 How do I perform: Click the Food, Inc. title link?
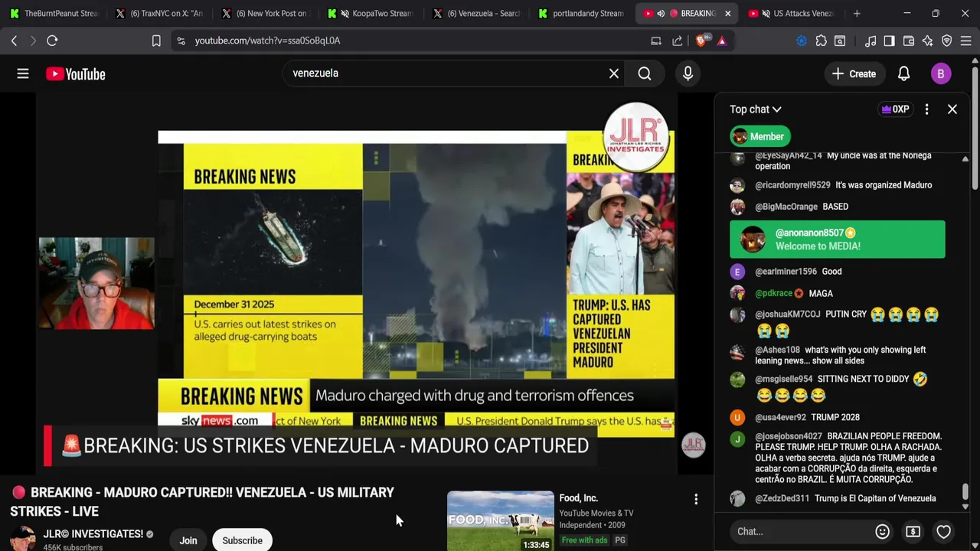coord(578,498)
